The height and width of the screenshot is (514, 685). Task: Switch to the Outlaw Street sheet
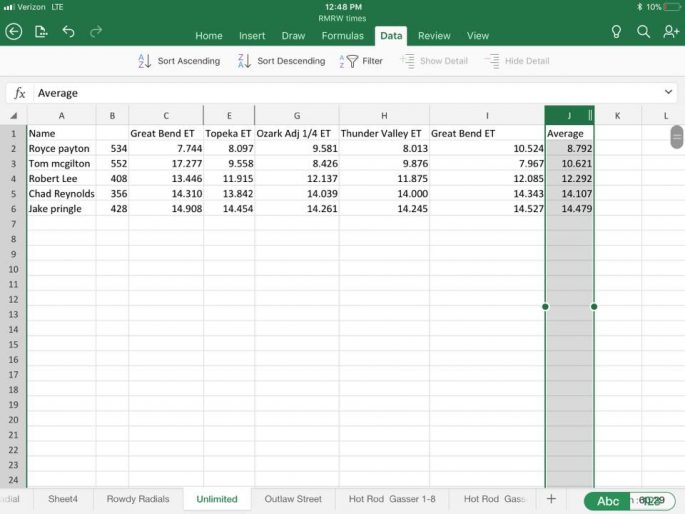[x=293, y=498]
